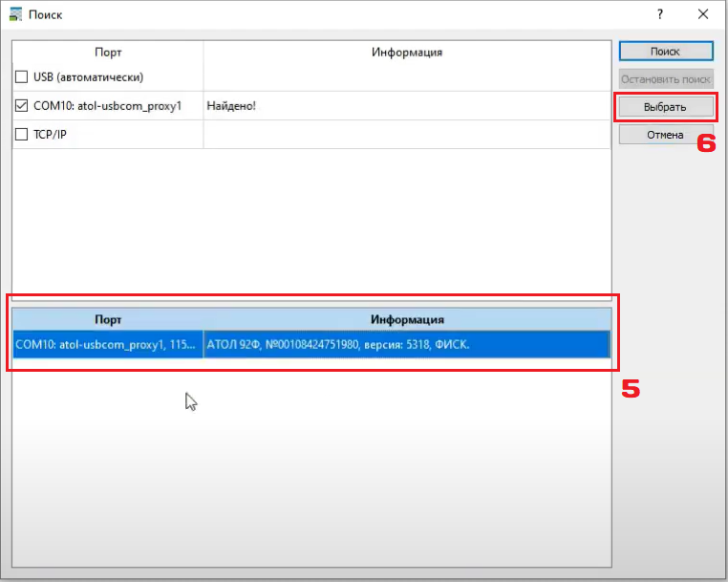
Task: Click the Выбрать button
Action: tap(665, 106)
